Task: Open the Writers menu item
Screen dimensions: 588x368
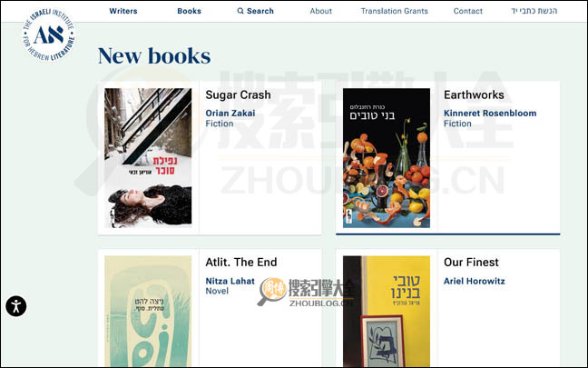Action: click(123, 11)
